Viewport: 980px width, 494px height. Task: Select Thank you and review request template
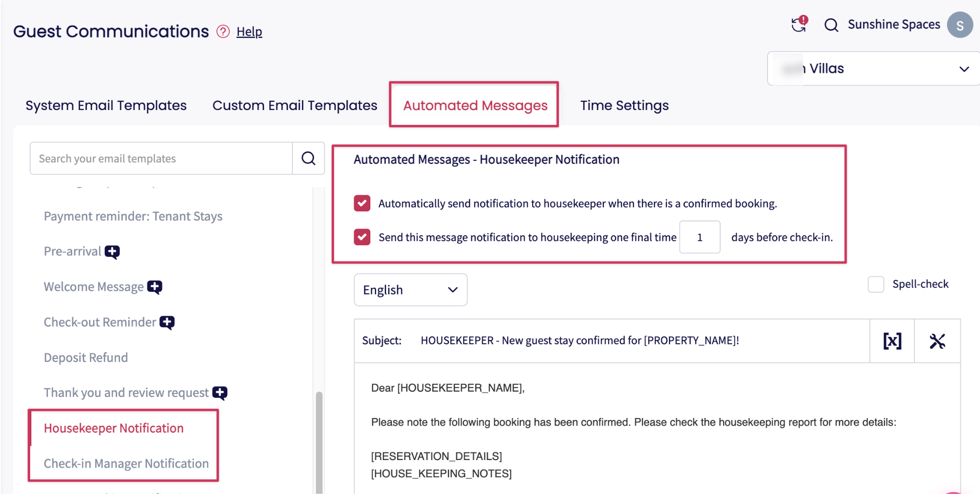pyautogui.click(x=126, y=393)
